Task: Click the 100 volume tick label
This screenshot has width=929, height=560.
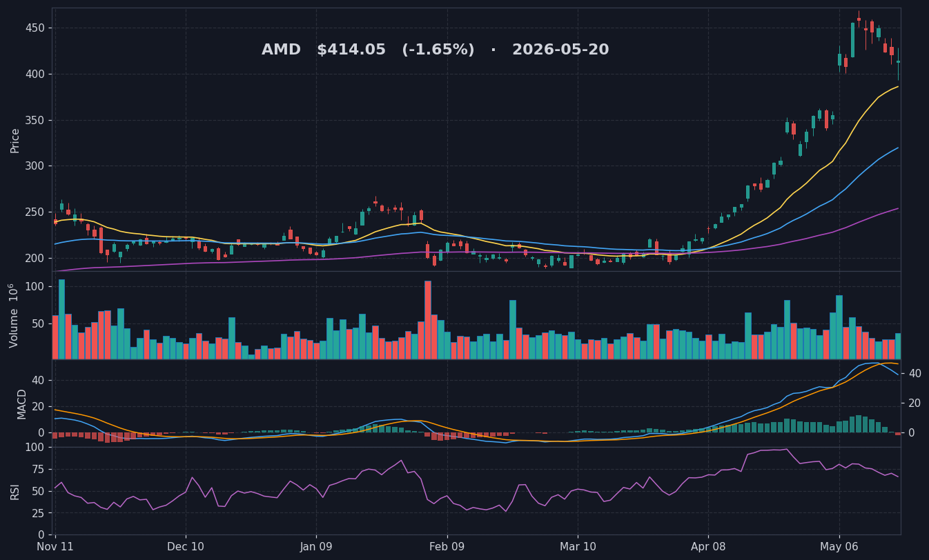Action: [35, 287]
